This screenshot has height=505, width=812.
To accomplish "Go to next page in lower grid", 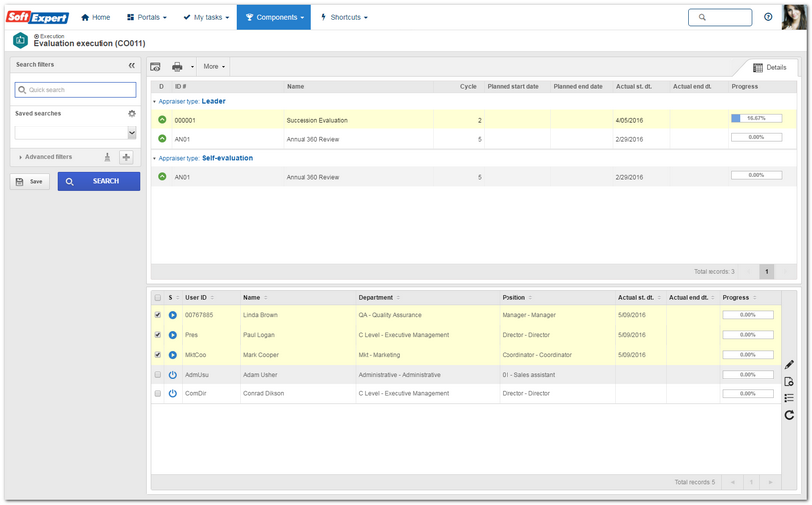I will tap(770, 482).
